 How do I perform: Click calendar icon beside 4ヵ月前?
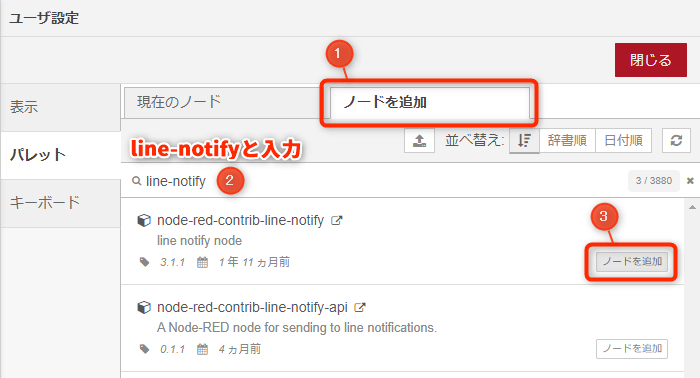click(x=202, y=349)
